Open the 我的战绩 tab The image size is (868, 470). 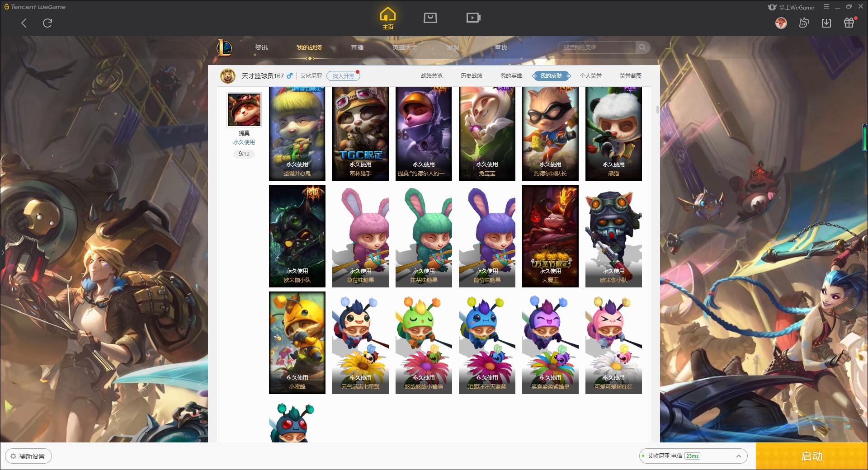(309, 47)
